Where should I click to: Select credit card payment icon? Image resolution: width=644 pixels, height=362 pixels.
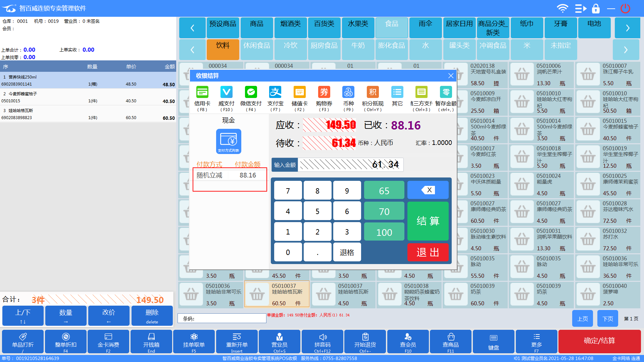point(202,92)
